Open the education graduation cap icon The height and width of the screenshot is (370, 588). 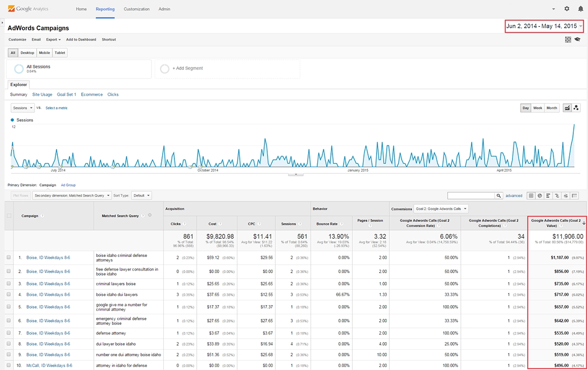[x=577, y=40]
